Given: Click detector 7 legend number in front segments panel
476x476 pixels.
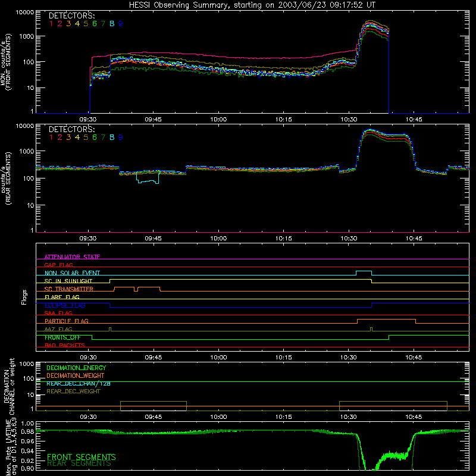Looking at the screenshot, I should 103,24.
